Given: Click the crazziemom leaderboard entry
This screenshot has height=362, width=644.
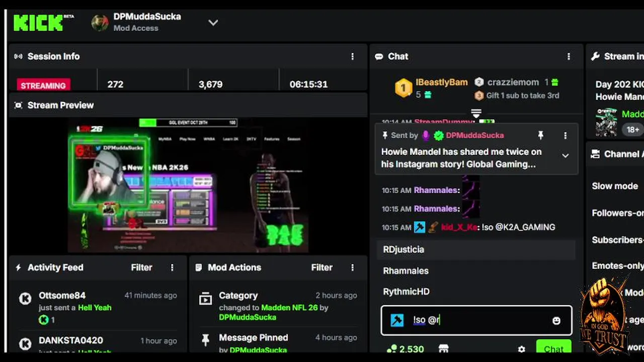Looking at the screenshot, I should coord(513,82).
